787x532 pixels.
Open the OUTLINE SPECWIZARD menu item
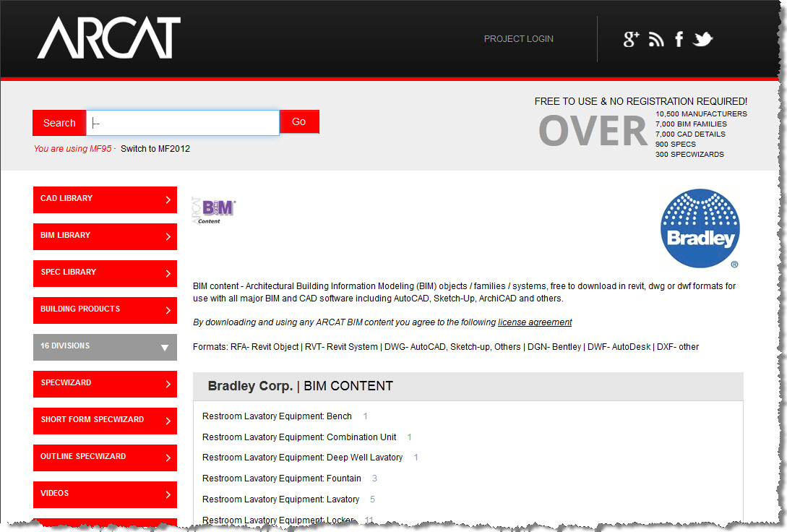click(105, 458)
